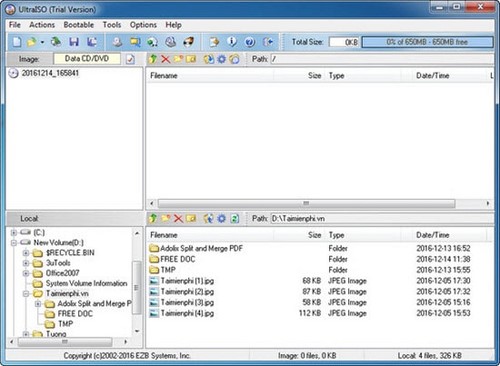Open the dropdown arrow beside Open icon
This screenshot has height=366, width=500.
pos(42,42)
